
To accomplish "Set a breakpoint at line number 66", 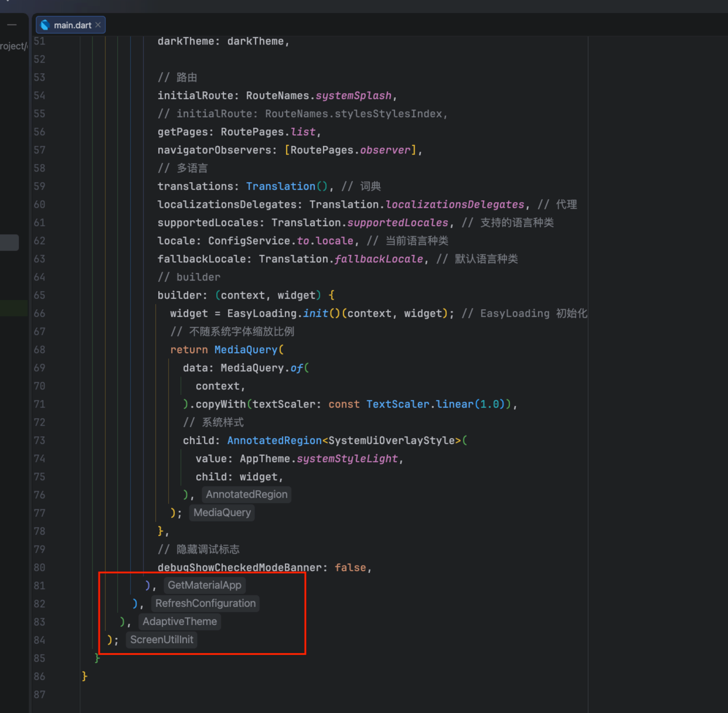I will [39, 313].
